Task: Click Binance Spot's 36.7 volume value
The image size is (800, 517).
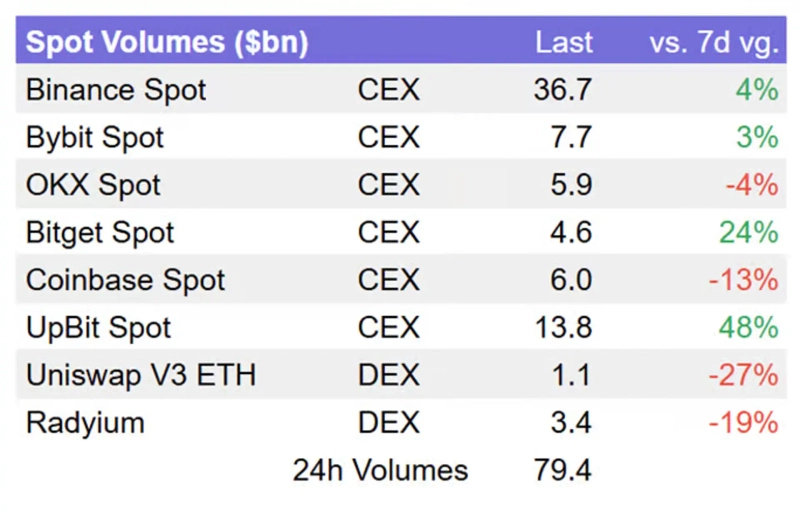Action: [x=563, y=90]
